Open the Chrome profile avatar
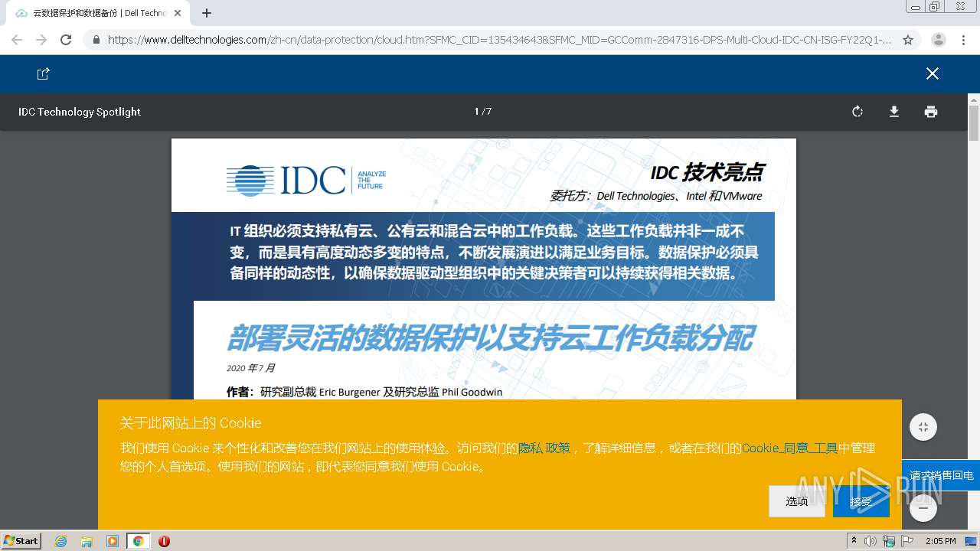 pos(939,40)
